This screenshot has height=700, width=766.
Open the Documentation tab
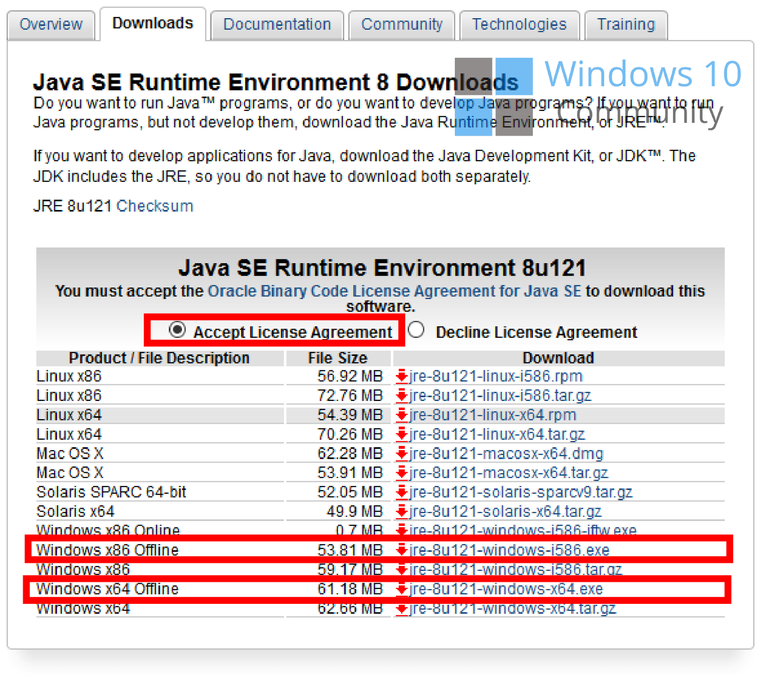tap(277, 24)
